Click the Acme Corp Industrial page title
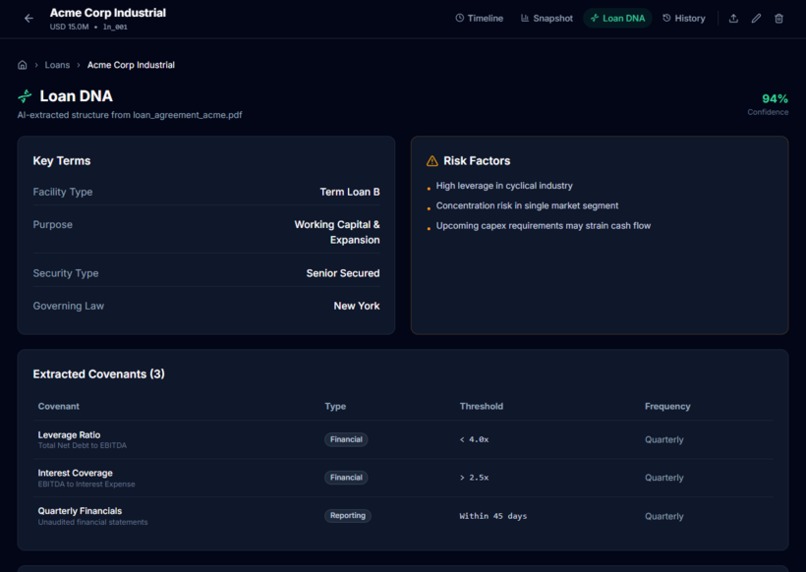Screen dimensions: 806x572 pos(108,13)
